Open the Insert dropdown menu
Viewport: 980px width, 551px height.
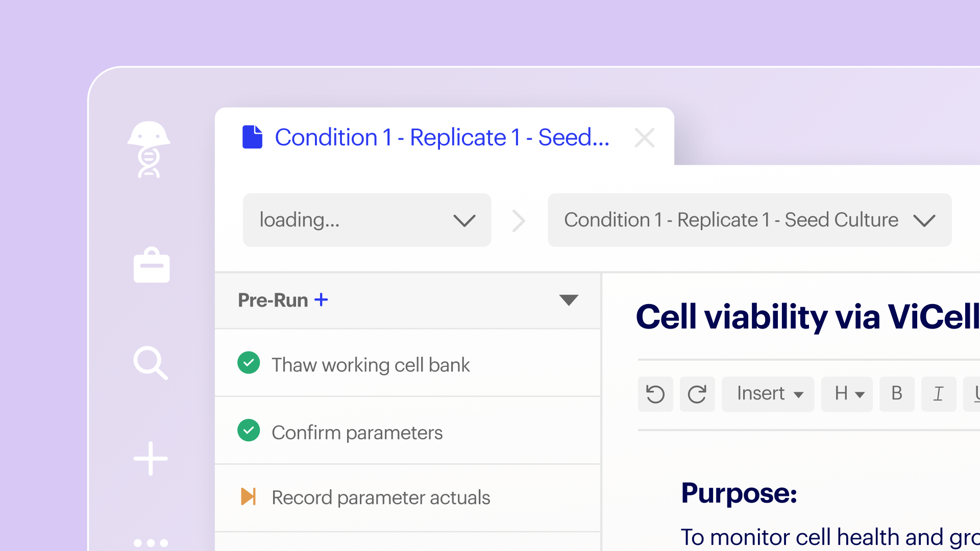[768, 394]
